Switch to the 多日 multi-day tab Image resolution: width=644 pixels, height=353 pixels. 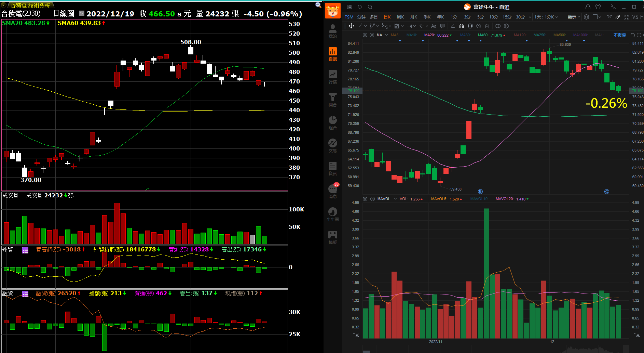374,17
